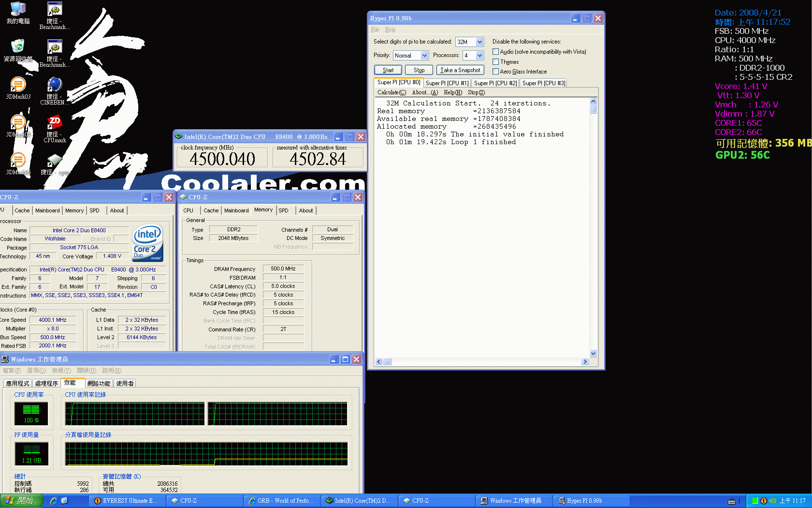Click the DRAM Frequency value field
The width and height of the screenshot is (812, 508).
coord(283,269)
